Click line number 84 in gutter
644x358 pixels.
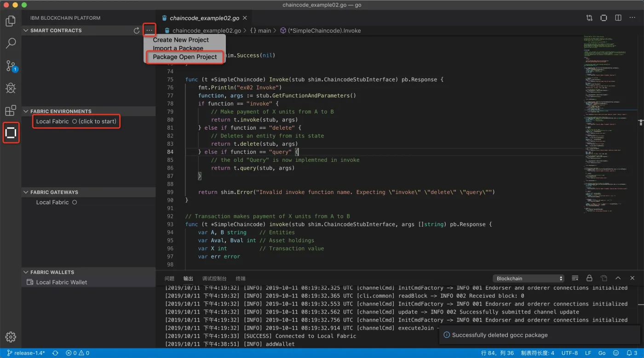click(x=170, y=152)
